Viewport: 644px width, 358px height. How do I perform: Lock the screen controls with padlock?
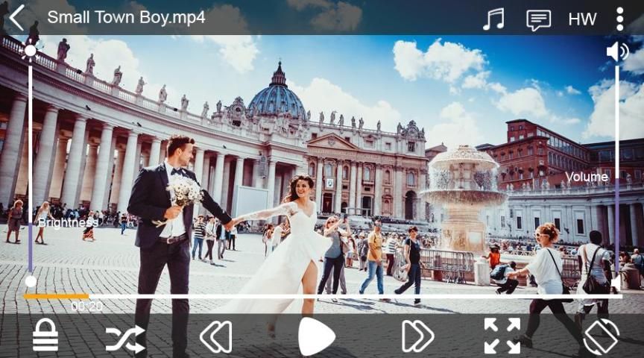pyautogui.click(x=45, y=336)
